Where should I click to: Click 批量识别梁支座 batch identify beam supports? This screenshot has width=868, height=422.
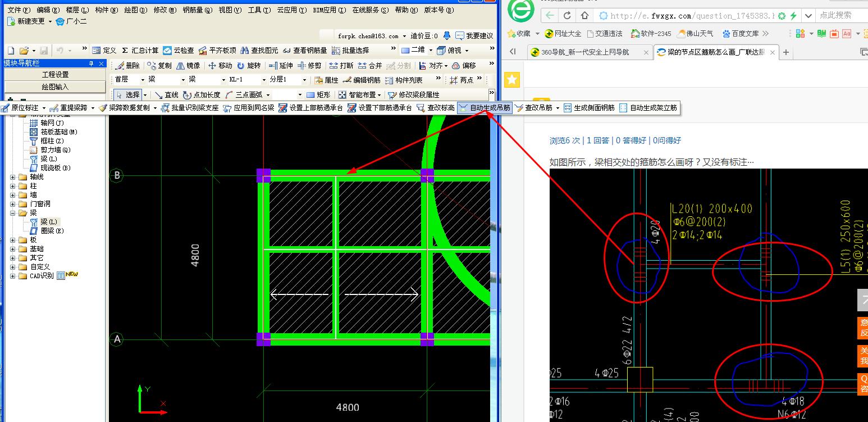point(190,107)
